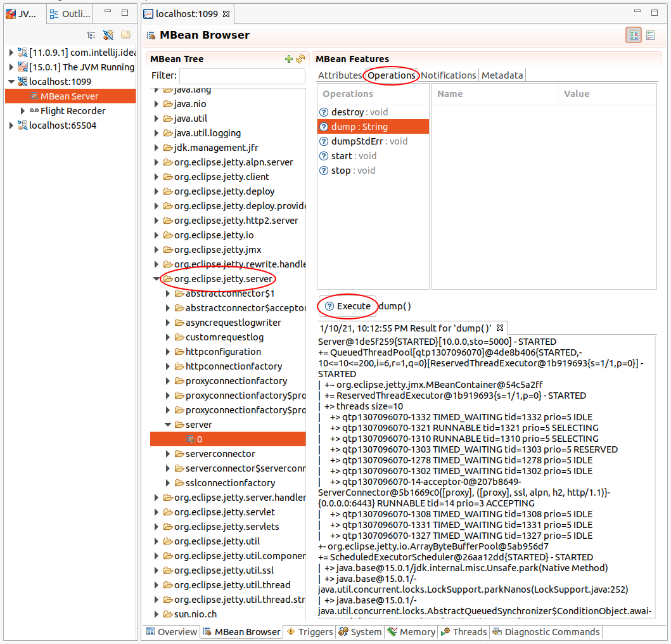Click the new folder icon in JVM Browser toolbar

tap(125, 34)
